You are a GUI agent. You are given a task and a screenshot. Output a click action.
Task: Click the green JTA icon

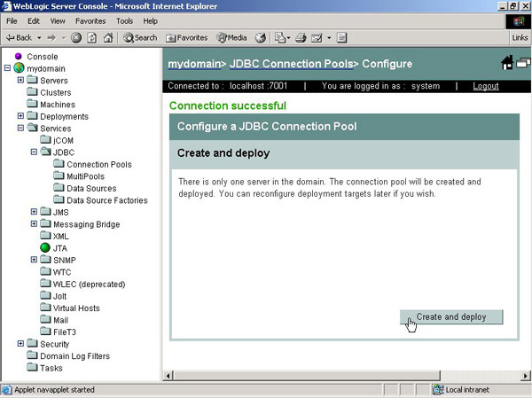(x=45, y=247)
